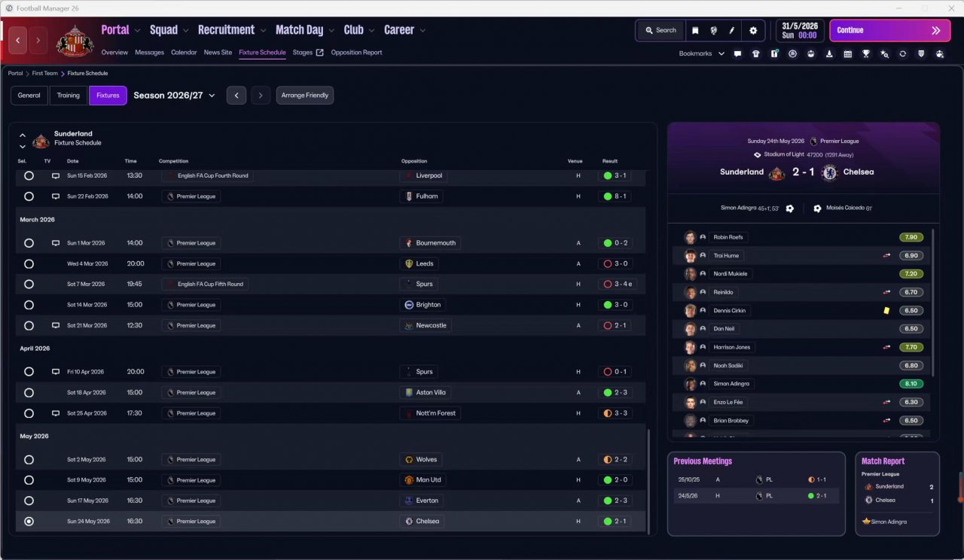Viewport: 964px width, 560px height.
Task: Open the Match Day menu dropdown
Action: tap(331, 30)
